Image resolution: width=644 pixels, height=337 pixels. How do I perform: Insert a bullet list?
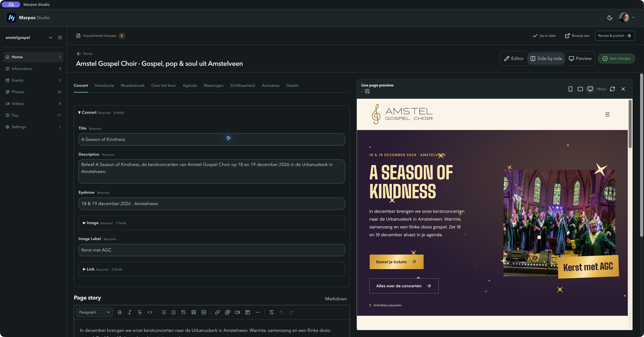(164, 312)
